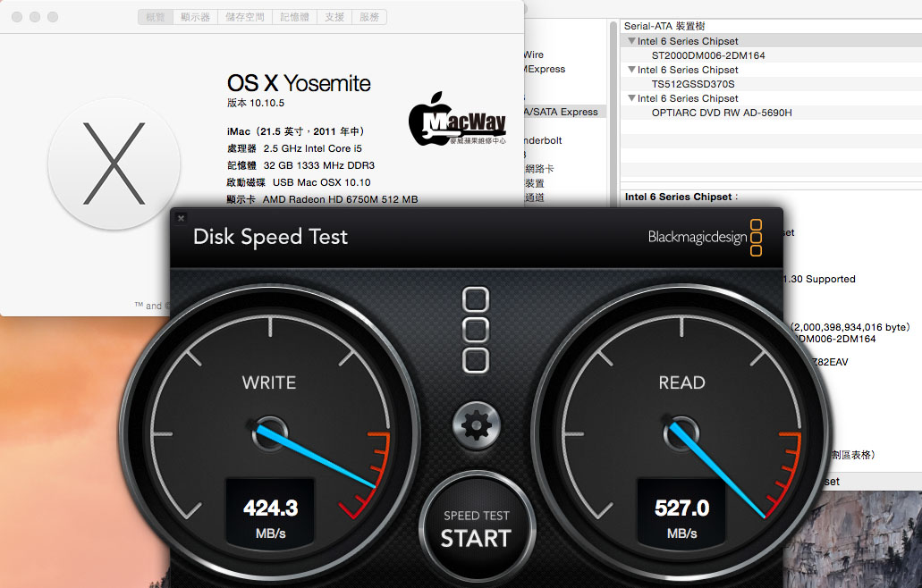Select 2.5 GHz Intel Core i5 processor text
This screenshot has height=588, width=922.
(312, 148)
